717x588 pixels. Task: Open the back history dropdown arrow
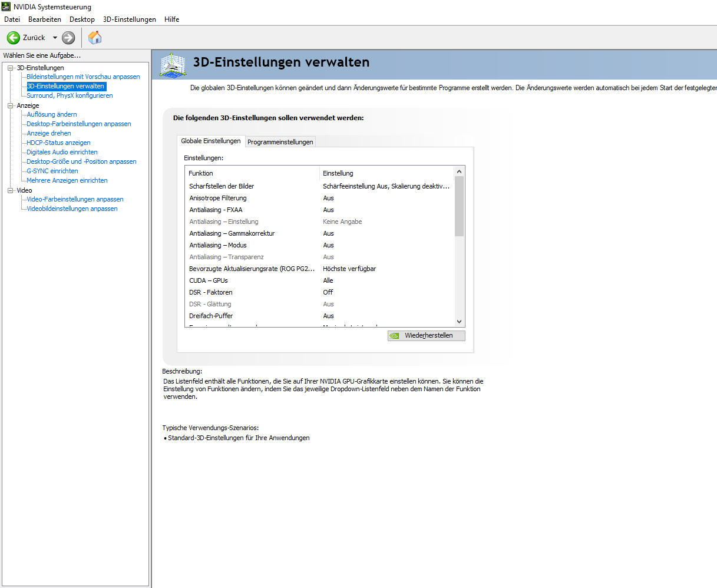[55, 38]
